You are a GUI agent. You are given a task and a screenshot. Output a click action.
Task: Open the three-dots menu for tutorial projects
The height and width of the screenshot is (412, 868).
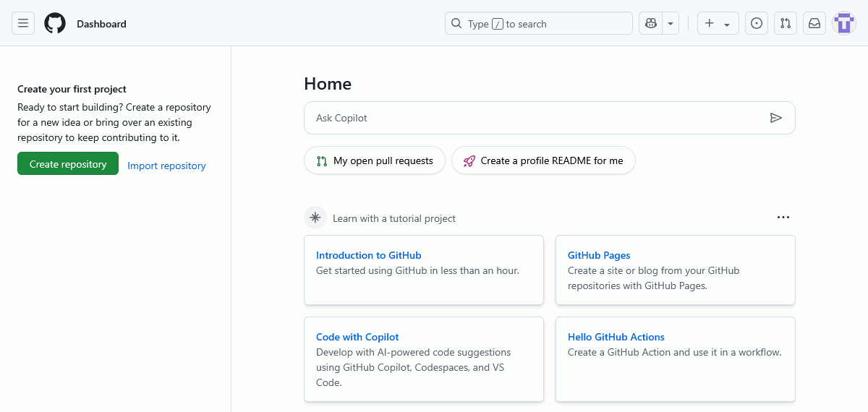coord(783,217)
